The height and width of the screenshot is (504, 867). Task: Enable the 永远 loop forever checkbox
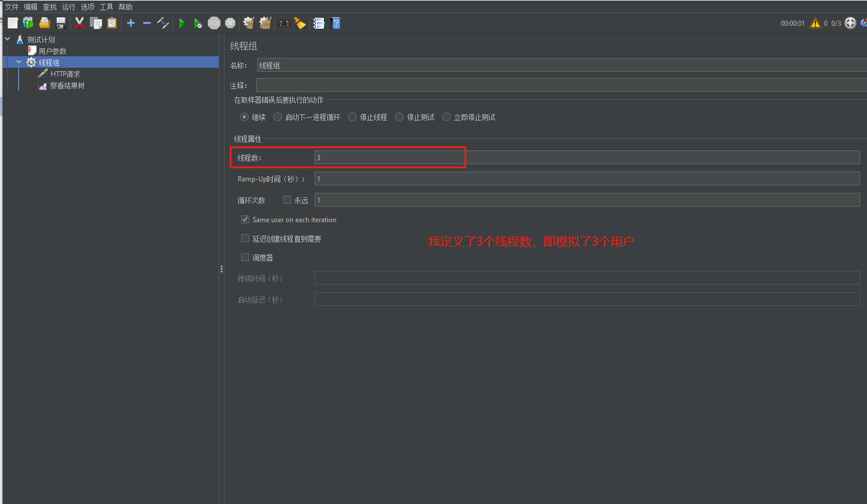287,200
